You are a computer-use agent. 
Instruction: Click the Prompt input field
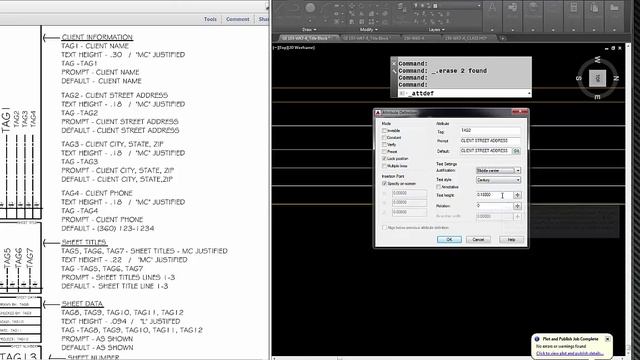click(x=490, y=141)
